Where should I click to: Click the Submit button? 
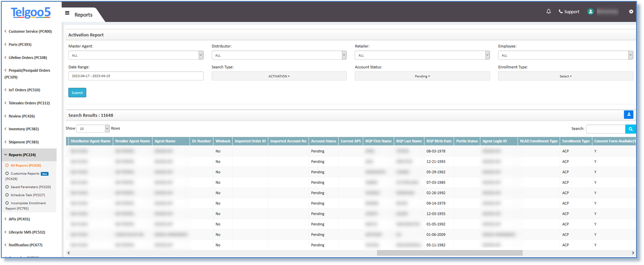click(77, 93)
